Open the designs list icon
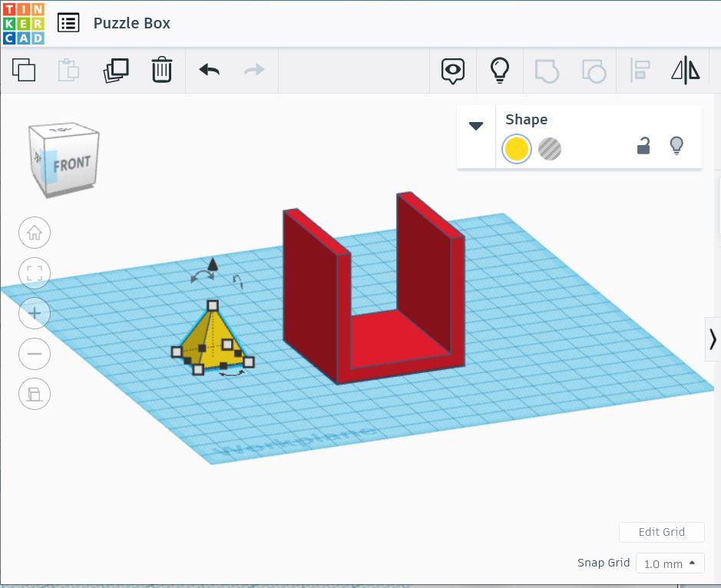The height and width of the screenshot is (588, 721). [x=68, y=23]
